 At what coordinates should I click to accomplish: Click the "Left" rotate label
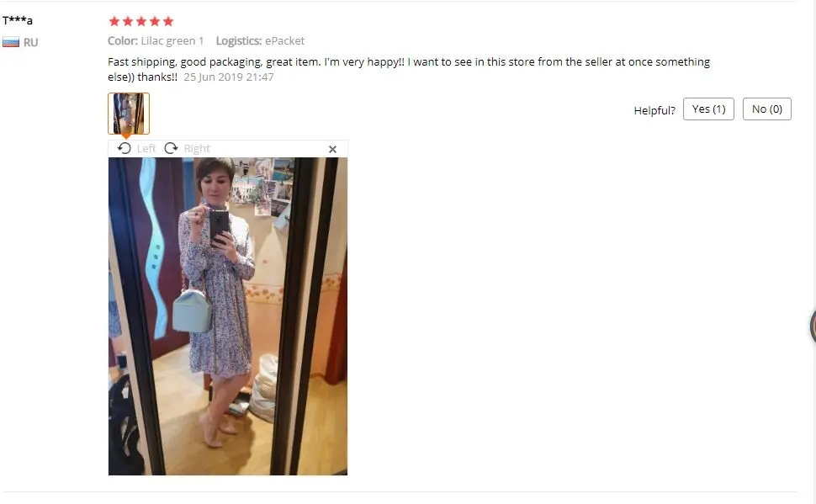tap(146, 149)
